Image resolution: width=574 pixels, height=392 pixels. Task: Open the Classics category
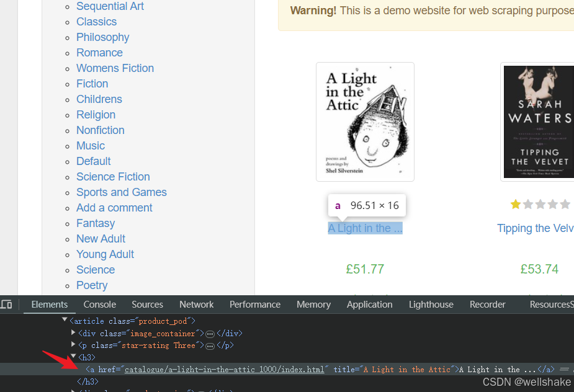point(96,22)
